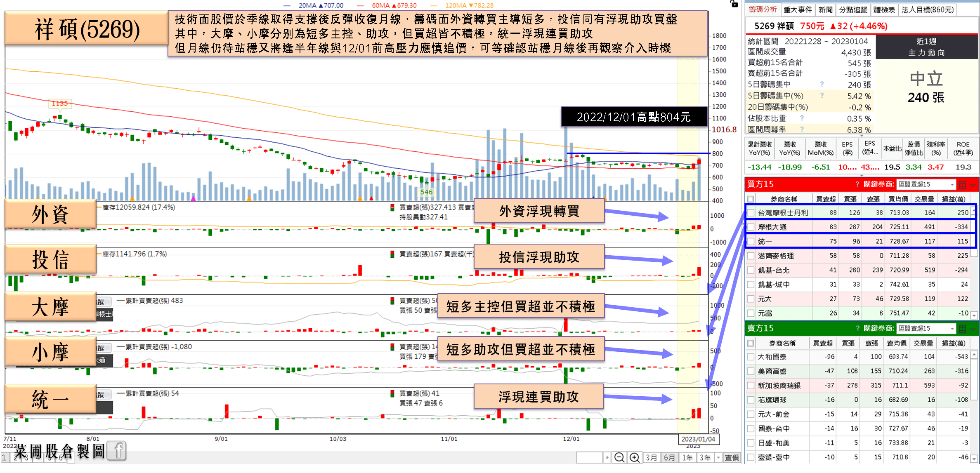Click the red triangle event marker on chart
Viewport: 980px width, 473px height.
click(371, 198)
